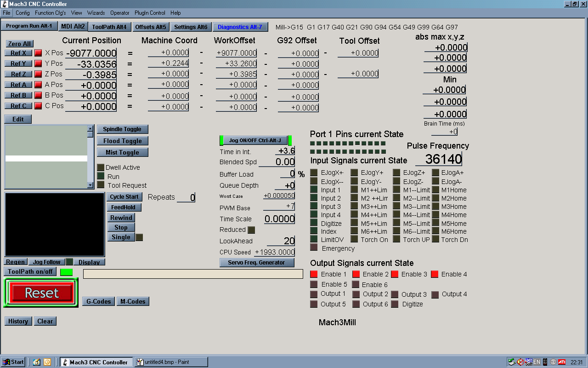This screenshot has height=368, width=588.
Task: Click the red LED next to Ref X
Action: pyautogui.click(x=38, y=53)
